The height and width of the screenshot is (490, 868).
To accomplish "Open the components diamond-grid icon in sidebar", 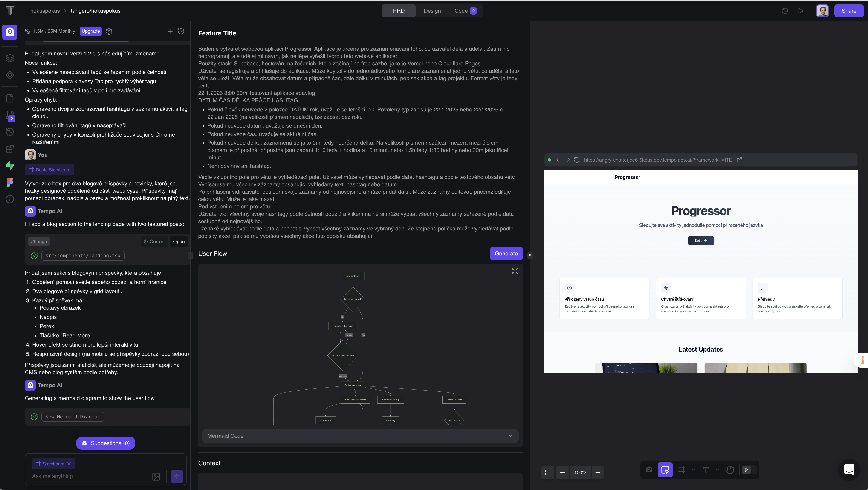I will point(10,75).
